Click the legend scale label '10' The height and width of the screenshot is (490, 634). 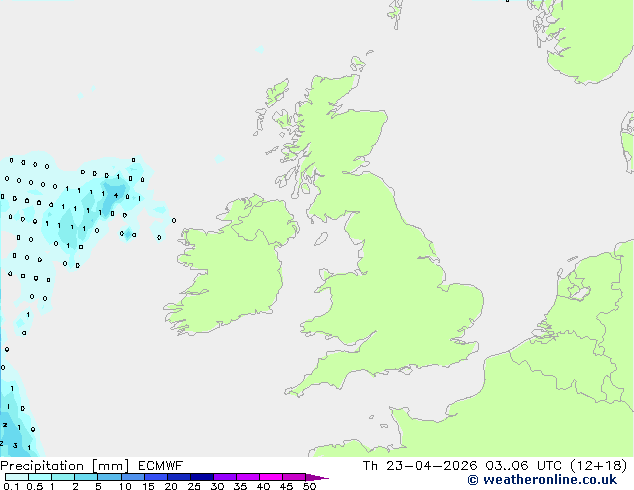[125, 486]
